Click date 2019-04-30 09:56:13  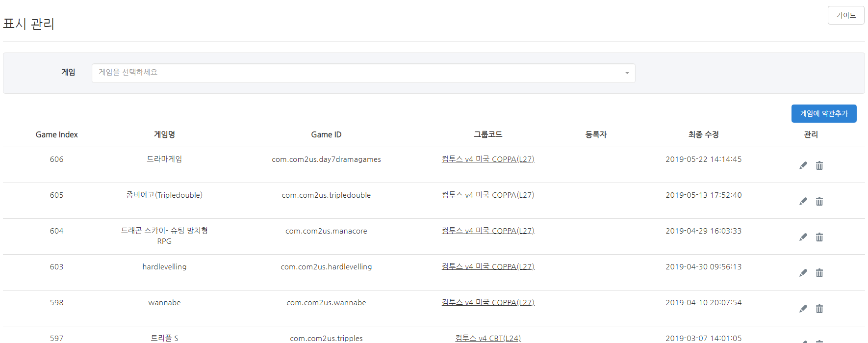point(704,266)
